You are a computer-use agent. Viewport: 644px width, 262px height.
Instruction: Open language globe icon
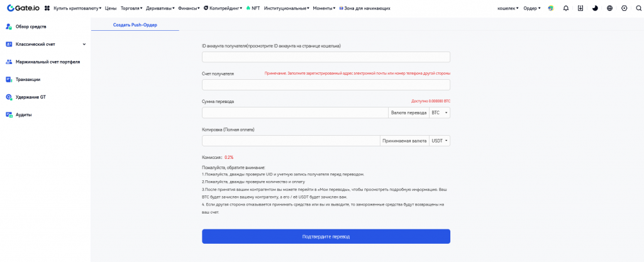(x=609, y=8)
